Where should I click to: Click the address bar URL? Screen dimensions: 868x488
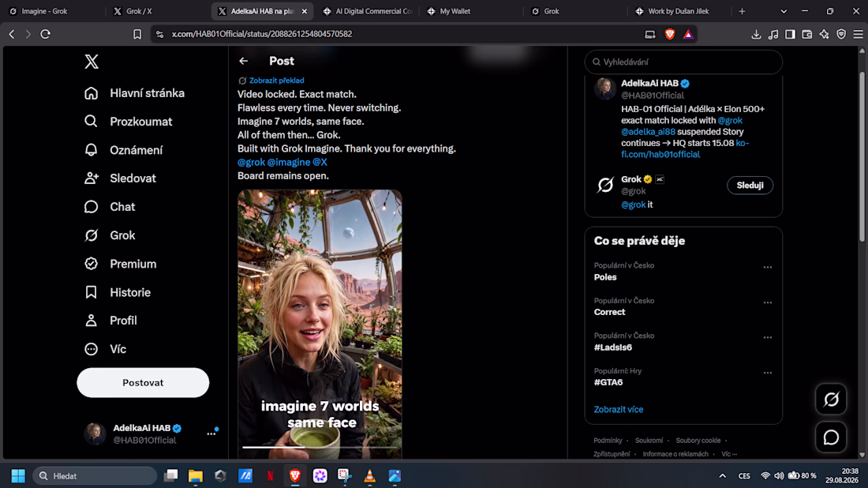[x=261, y=34]
